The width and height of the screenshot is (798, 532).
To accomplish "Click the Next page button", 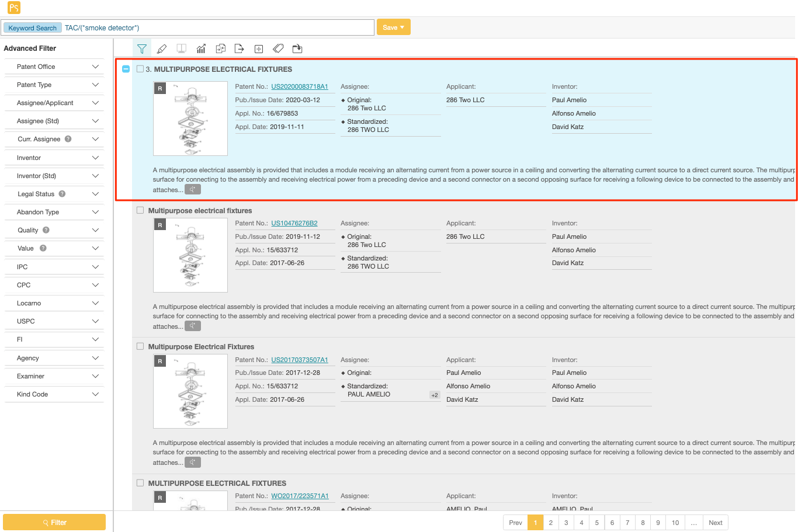I will click(716, 523).
